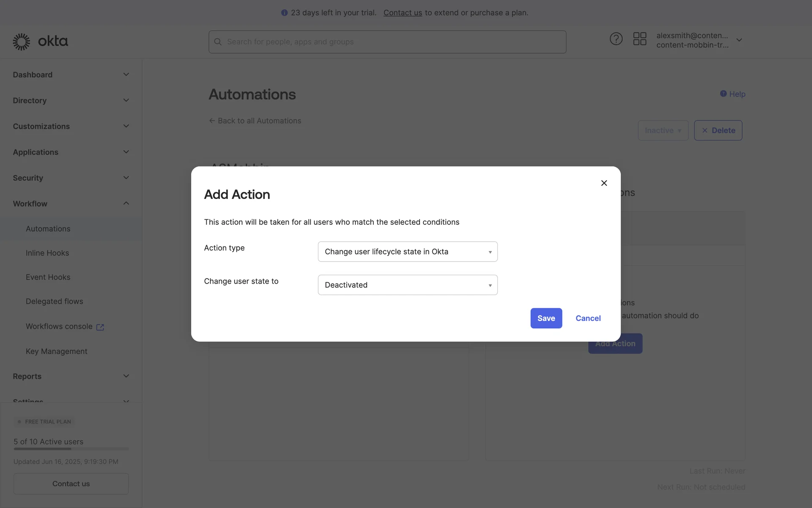Click the Okta logo
The width and height of the screenshot is (812, 508).
pos(40,41)
